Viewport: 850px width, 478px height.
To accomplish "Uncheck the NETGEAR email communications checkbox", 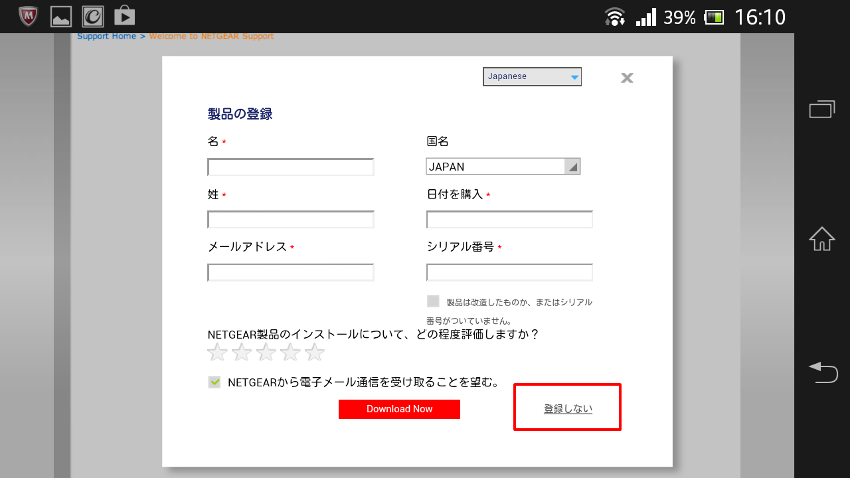I will [x=214, y=382].
